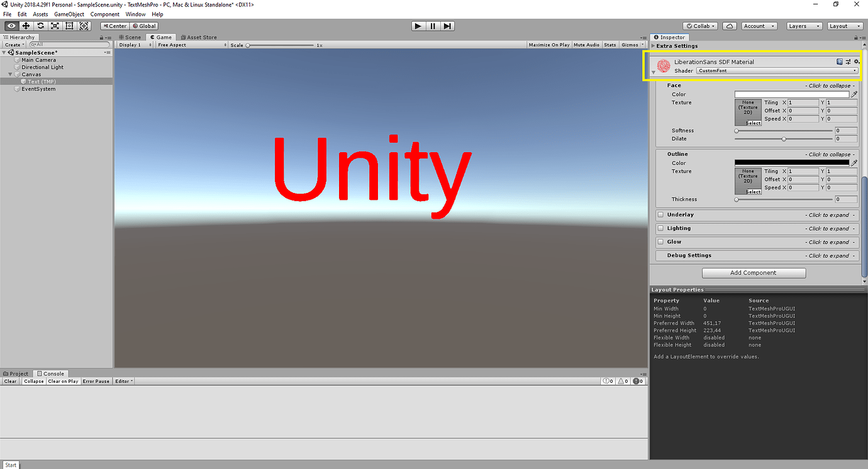The image size is (868, 469).
Task: Pick Face color with eyedropper
Action: pos(854,94)
